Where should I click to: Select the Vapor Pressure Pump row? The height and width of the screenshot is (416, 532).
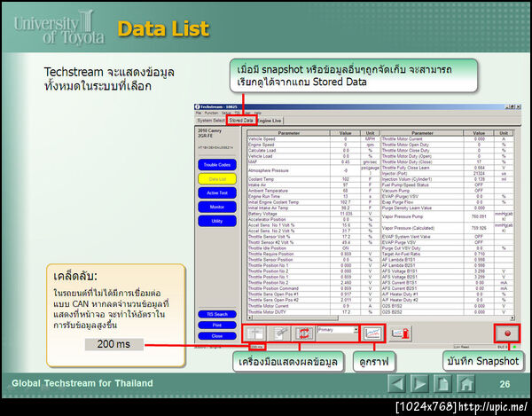click(x=447, y=216)
